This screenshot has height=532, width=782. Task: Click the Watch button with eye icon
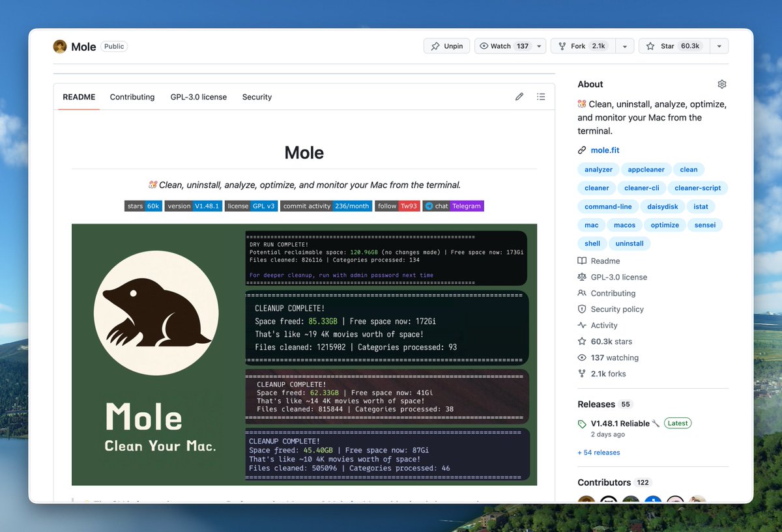point(504,46)
